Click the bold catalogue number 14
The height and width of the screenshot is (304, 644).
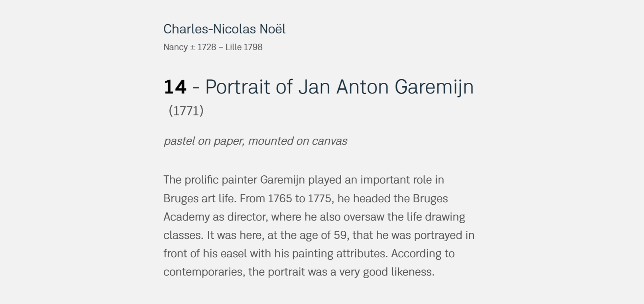(175, 87)
